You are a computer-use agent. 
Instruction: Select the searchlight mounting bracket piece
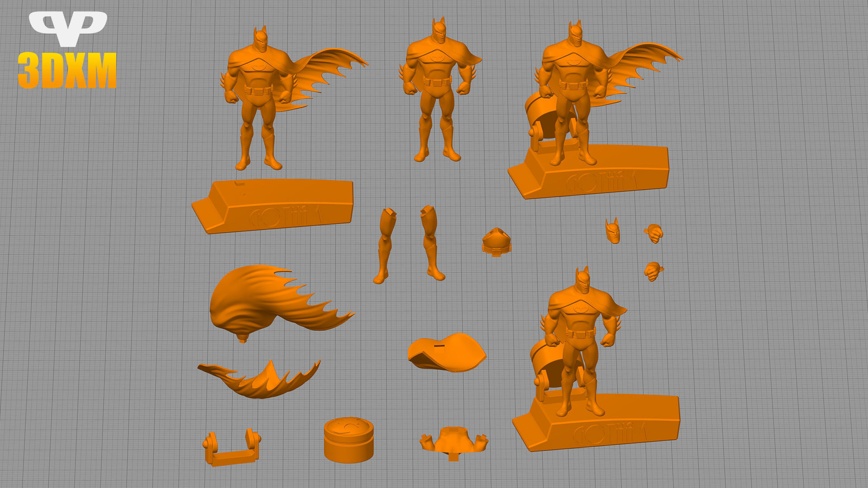pyautogui.click(x=232, y=447)
